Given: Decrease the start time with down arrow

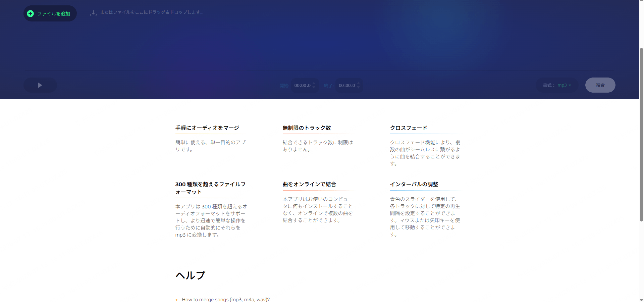Looking at the screenshot, I should (x=314, y=87).
